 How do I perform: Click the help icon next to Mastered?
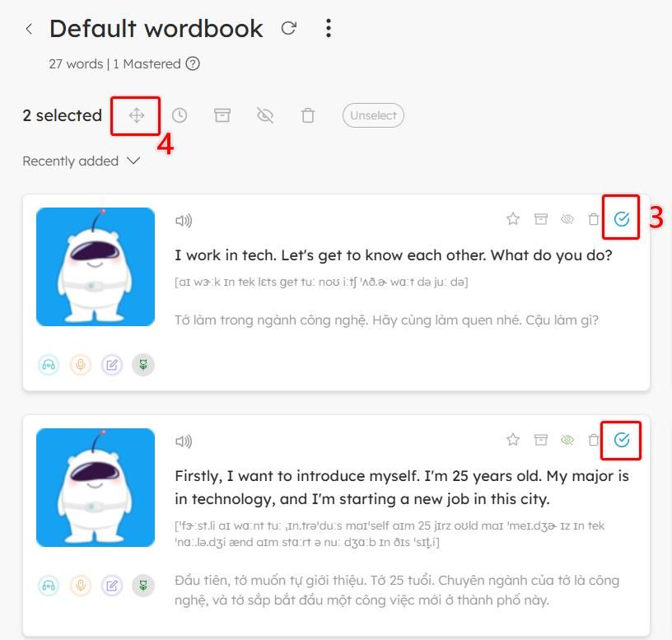(193, 63)
